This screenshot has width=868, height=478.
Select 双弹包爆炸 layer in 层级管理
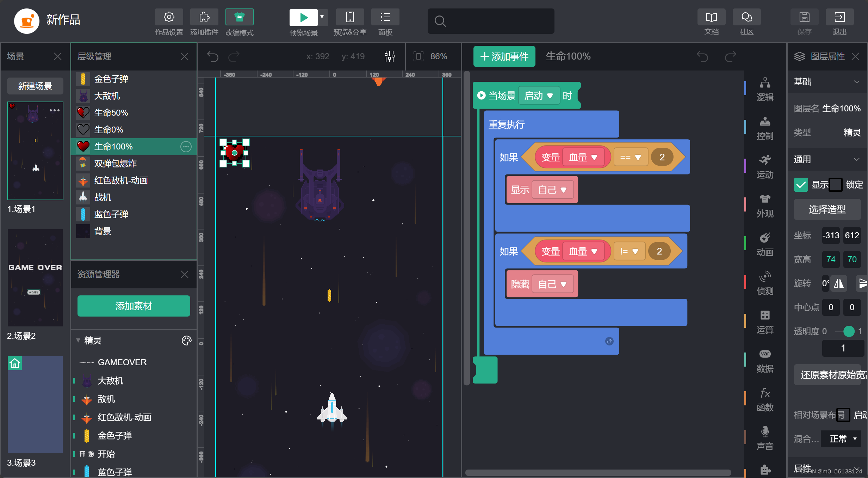[116, 164]
